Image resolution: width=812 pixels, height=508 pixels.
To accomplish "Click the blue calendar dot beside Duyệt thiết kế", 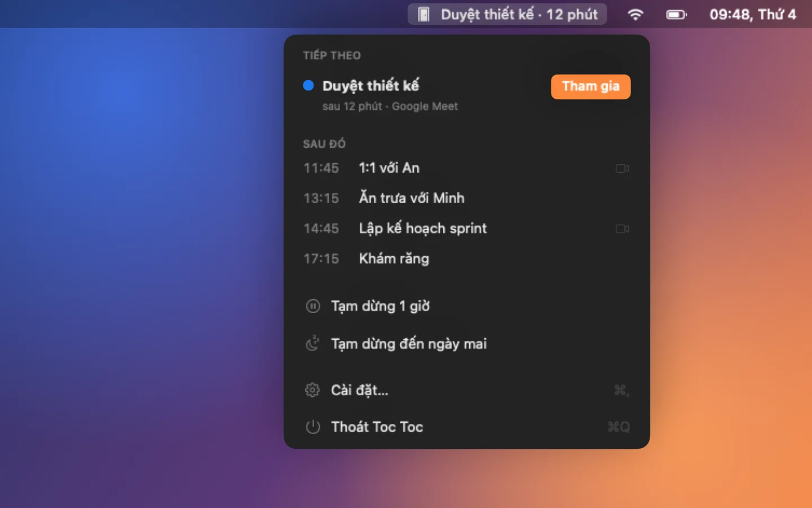I will pos(308,85).
